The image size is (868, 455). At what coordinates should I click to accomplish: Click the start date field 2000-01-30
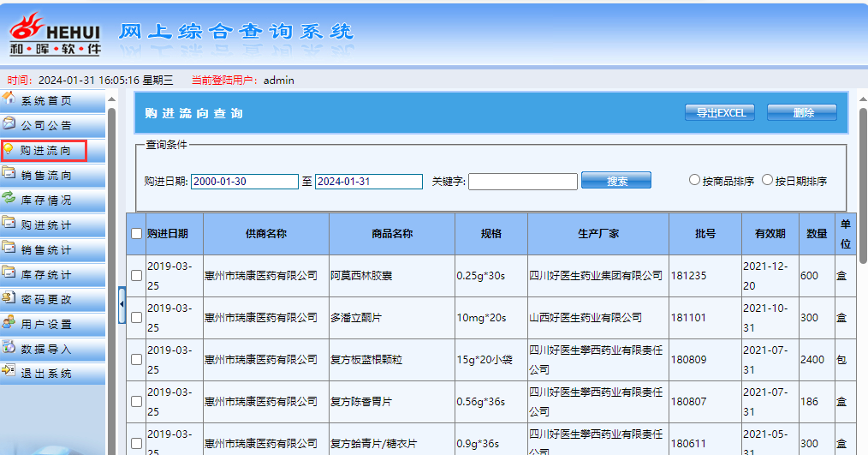pos(244,182)
